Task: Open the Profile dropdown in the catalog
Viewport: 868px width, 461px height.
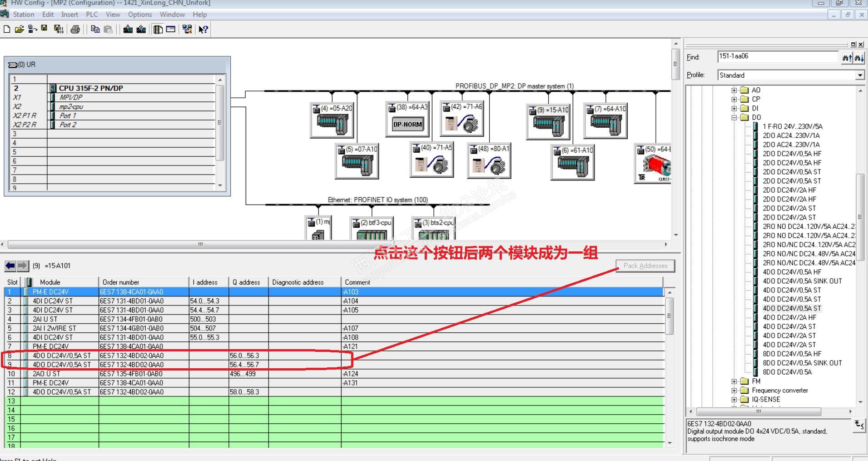Action: [x=860, y=75]
